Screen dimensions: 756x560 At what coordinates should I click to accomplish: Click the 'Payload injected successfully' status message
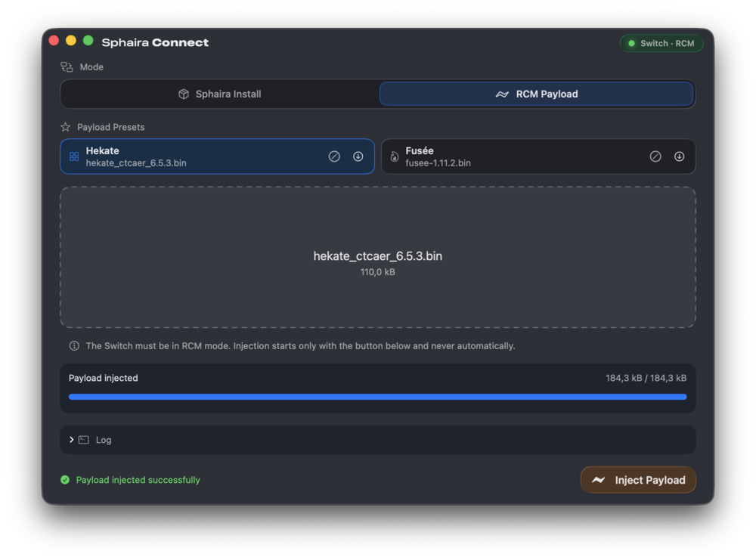point(138,480)
